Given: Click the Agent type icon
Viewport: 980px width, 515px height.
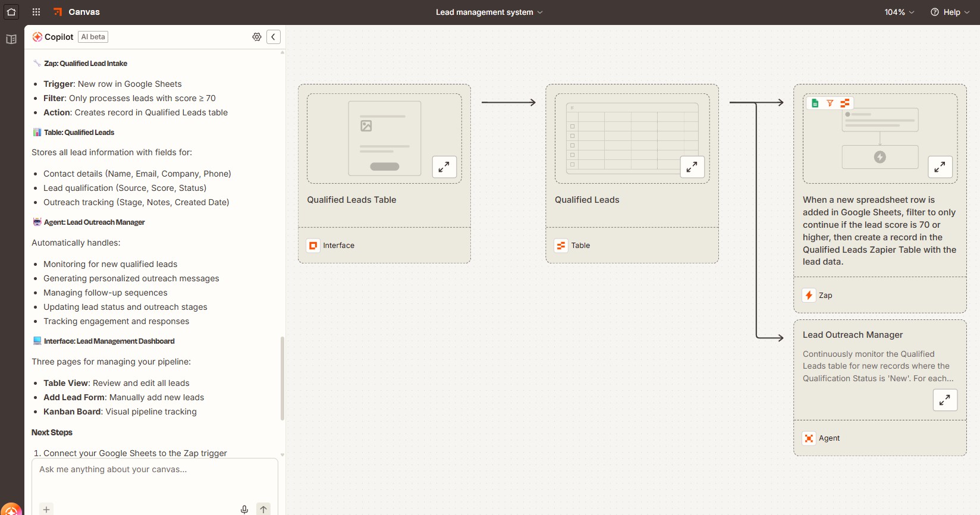Looking at the screenshot, I should (809, 438).
